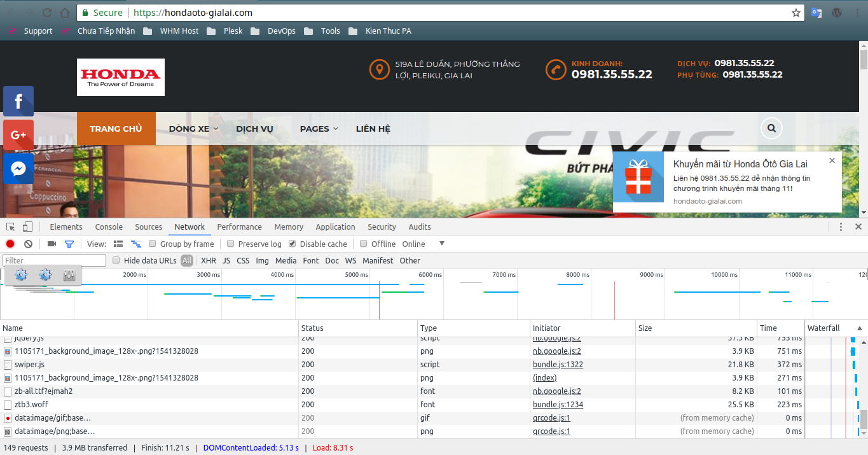Tick the Offline checkbox

pos(364,244)
